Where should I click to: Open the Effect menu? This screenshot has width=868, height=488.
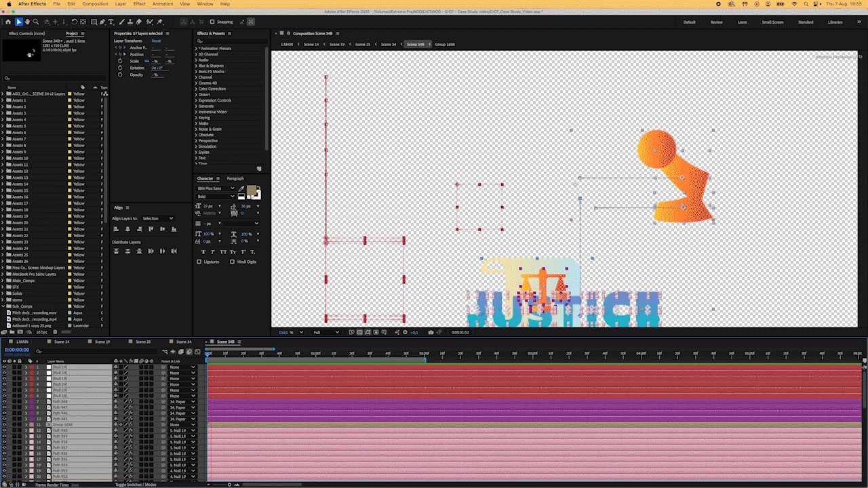pyautogui.click(x=140, y=4)
